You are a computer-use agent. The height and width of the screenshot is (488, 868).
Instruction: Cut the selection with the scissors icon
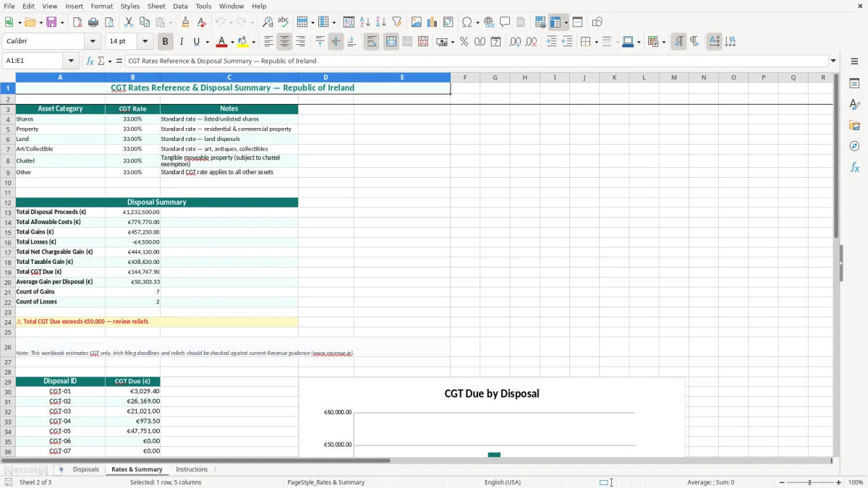coord(129,22)
